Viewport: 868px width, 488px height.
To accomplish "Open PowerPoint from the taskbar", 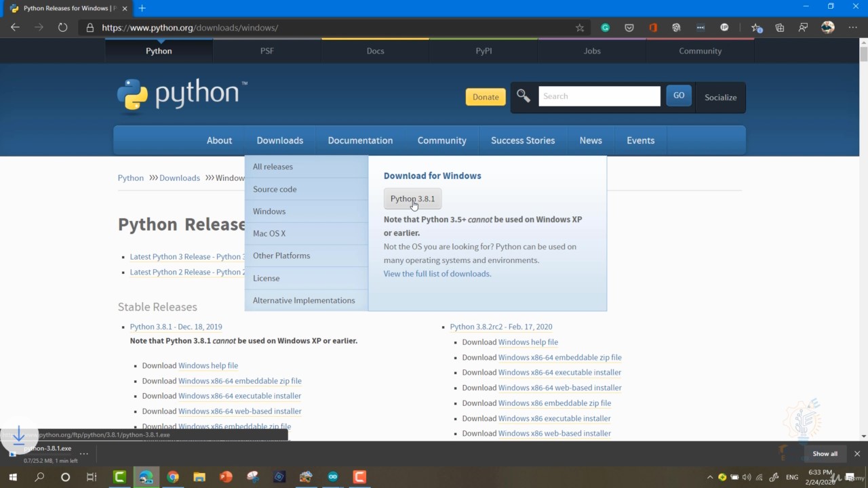I will (226, 477).
